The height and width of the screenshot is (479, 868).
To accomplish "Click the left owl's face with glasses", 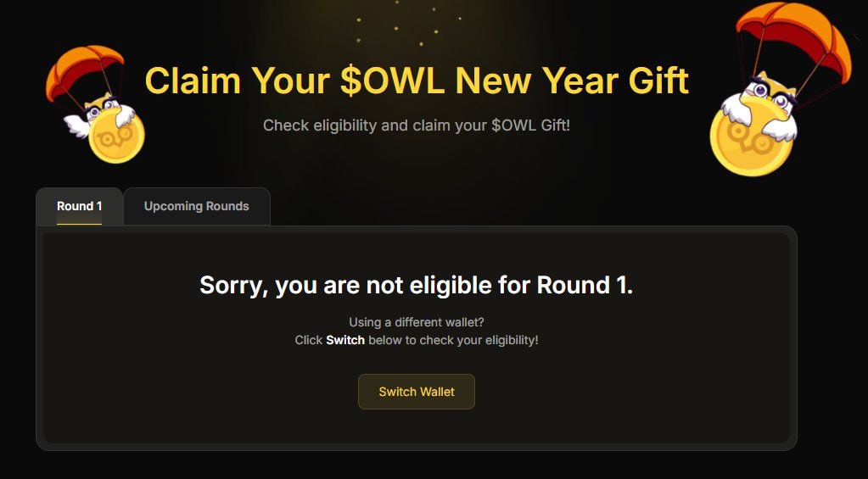I will [100, 107].
